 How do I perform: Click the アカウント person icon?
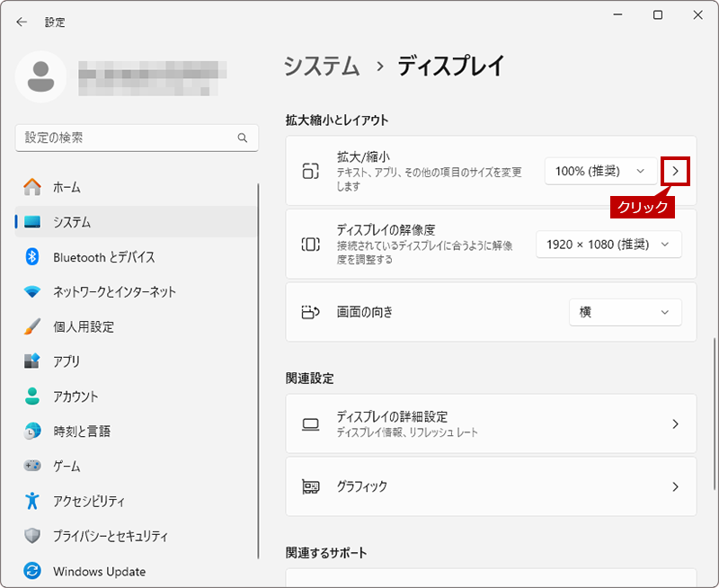[x=32, y=396]
